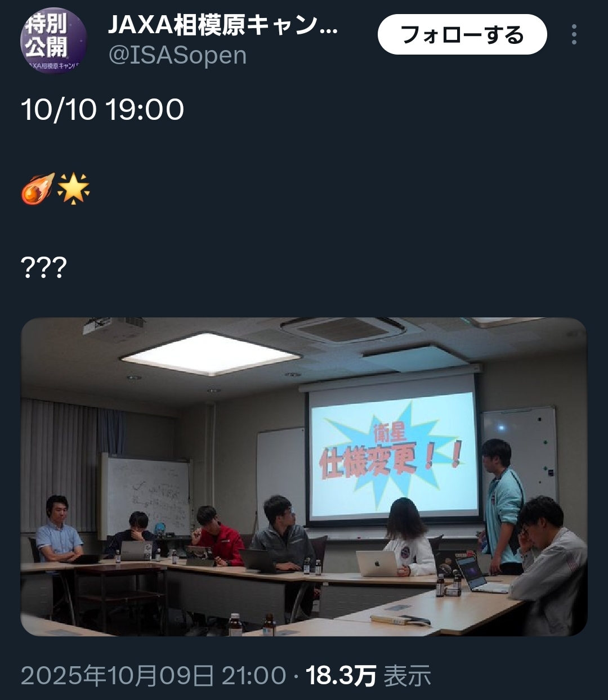The height and width of the screenshot is (700, 608).
Task: Open the attached meeting room photo
Action: coord(304,477)
